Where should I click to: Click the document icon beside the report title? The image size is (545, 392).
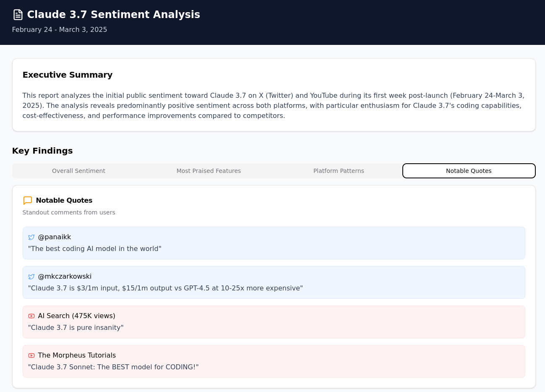[18, 15]
